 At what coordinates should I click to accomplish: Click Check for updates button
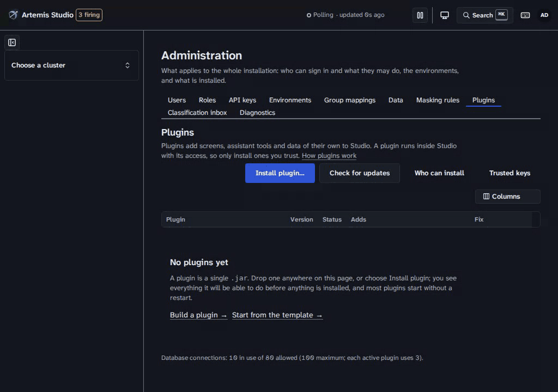[360, 173]
